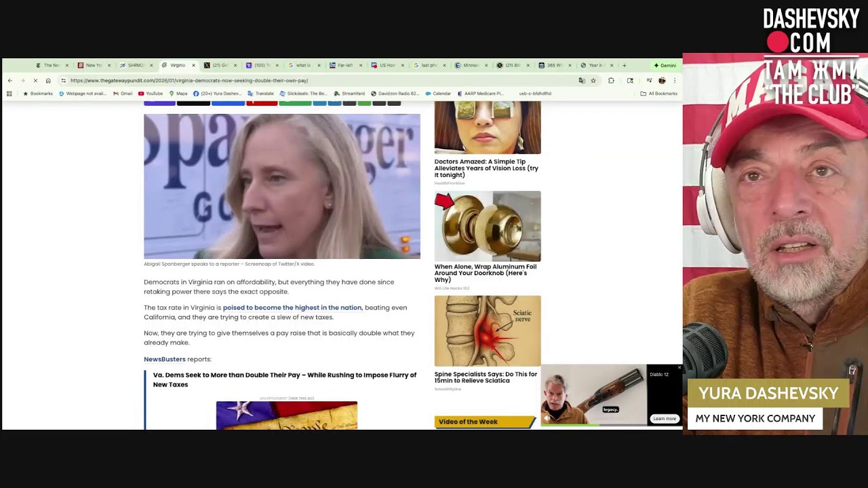Open the Calendar bookmark
This screenshot has height=488, width=868.
click(438, 94)
